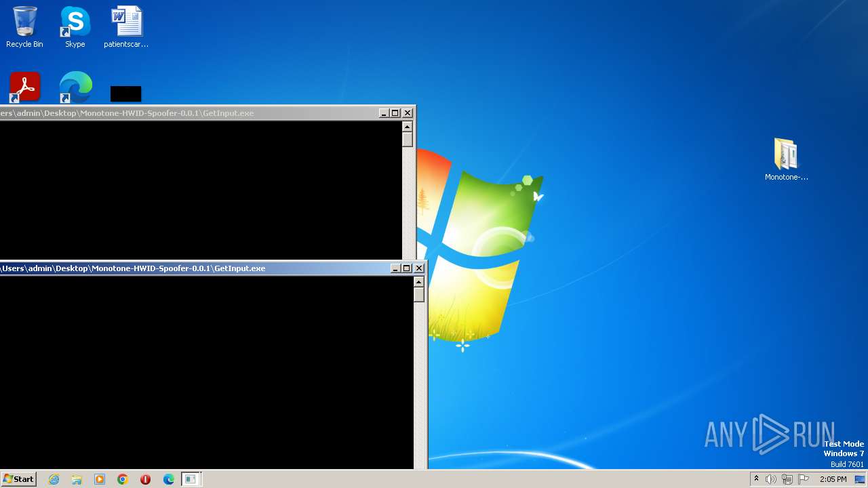Open the Recycle Bin desktop icon
This screenshot has height=488, width=868.
(24, 27)
